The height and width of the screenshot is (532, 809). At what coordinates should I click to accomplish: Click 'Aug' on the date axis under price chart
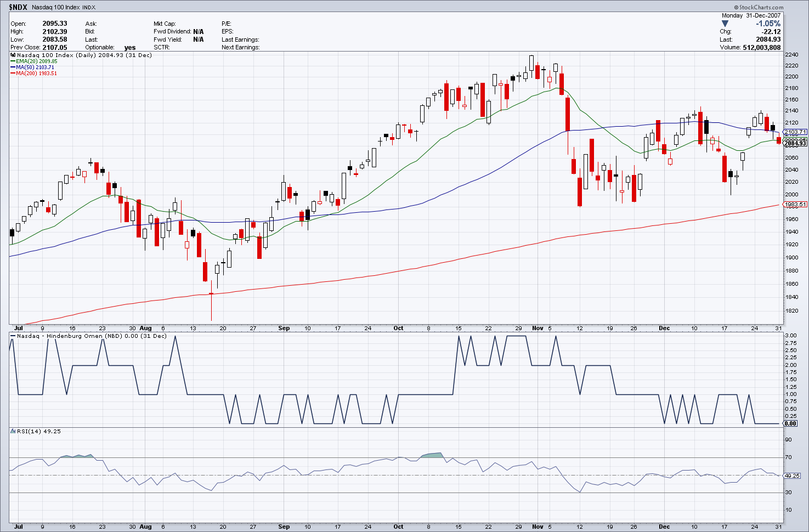point(145,329)
